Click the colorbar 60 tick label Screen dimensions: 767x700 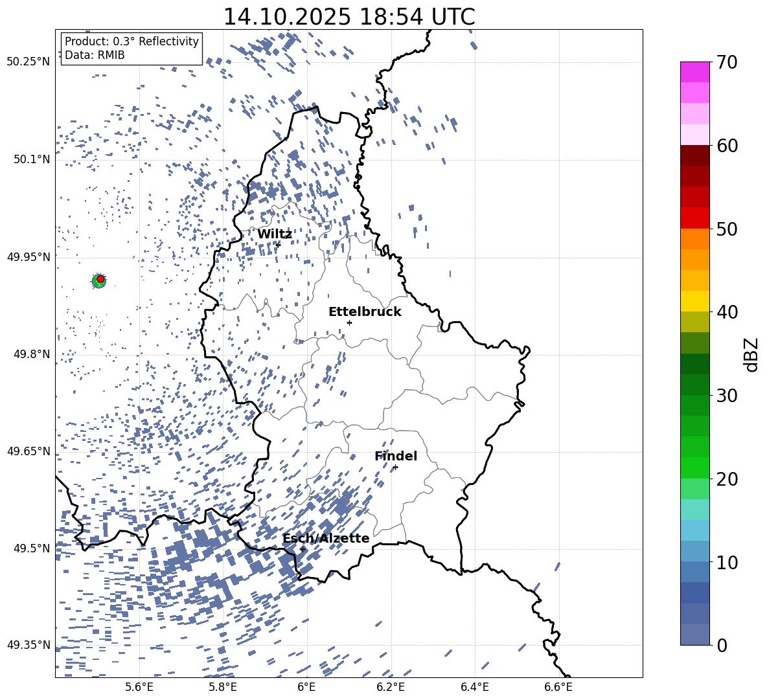(x=727, y=146)
